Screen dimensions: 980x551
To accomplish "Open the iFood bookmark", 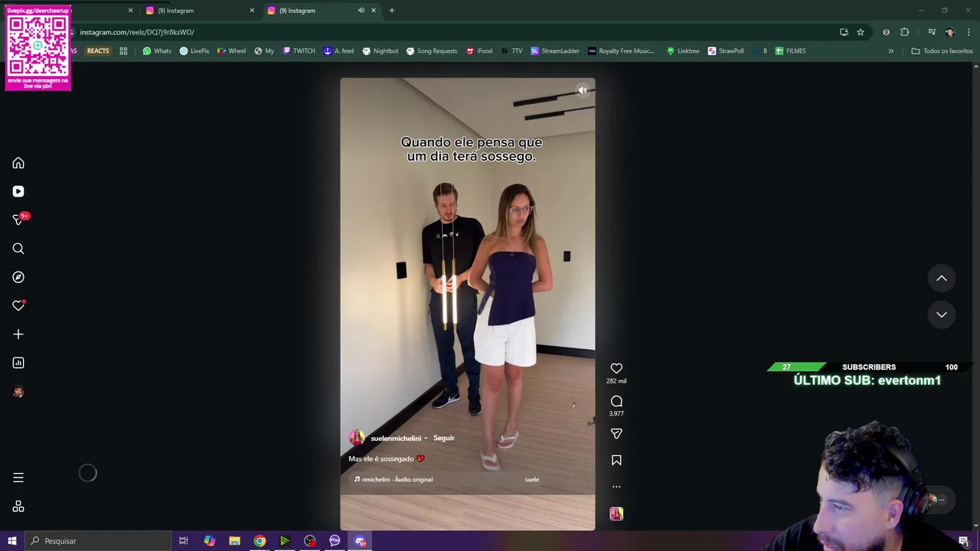I will pos(479,51).
